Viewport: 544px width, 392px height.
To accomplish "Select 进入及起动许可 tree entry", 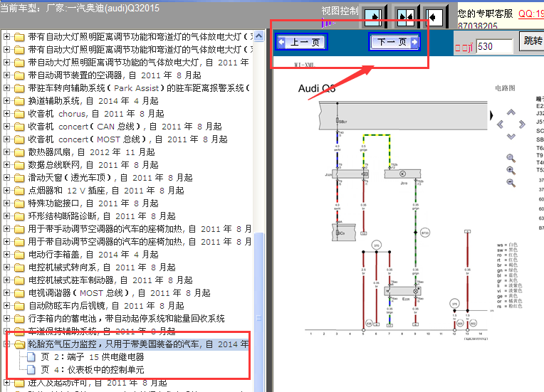I will [98, 383].
